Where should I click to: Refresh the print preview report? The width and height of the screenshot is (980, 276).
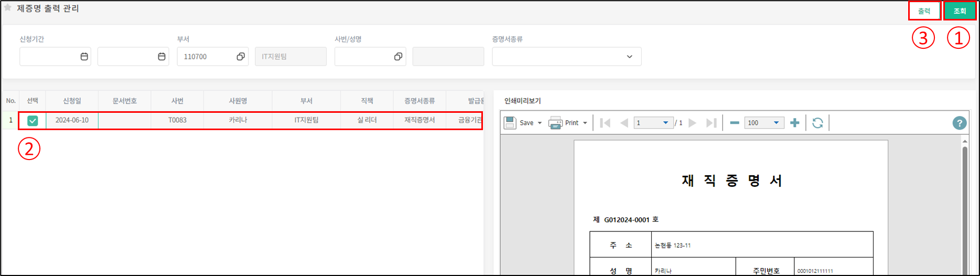pyautogui.click(x=817, y=123)
